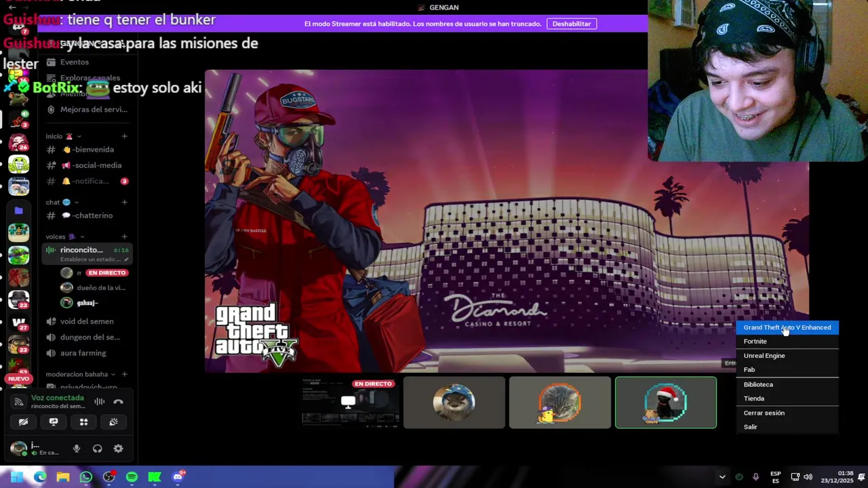
Task: Add a channel to the voices category
Action: pyautogui.click(x=124, y=237)
